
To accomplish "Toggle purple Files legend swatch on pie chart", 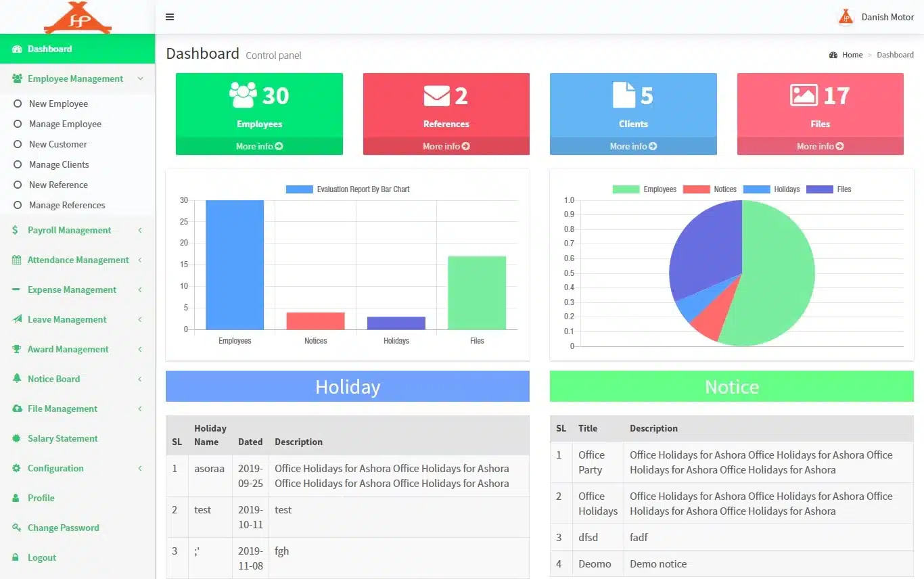I will (x=819, y=189).
